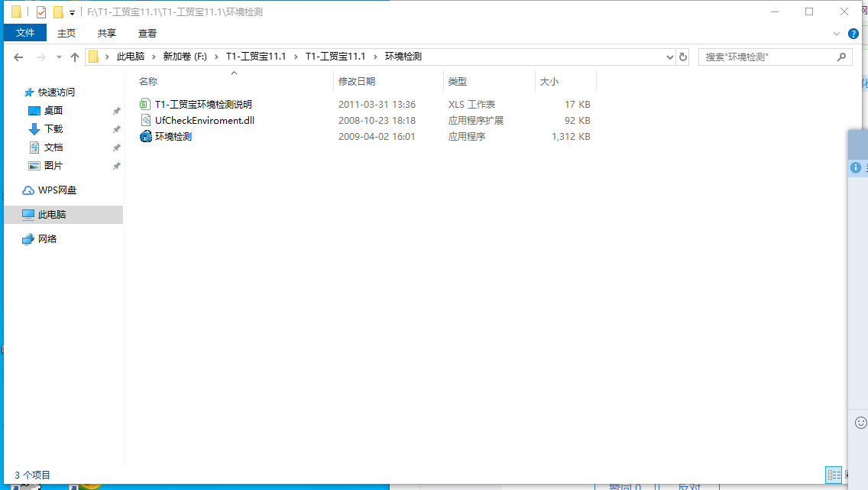The image size is (868, 490).
Task: Open Explorer help question mark icon
Action: click(x=853, y=34)
